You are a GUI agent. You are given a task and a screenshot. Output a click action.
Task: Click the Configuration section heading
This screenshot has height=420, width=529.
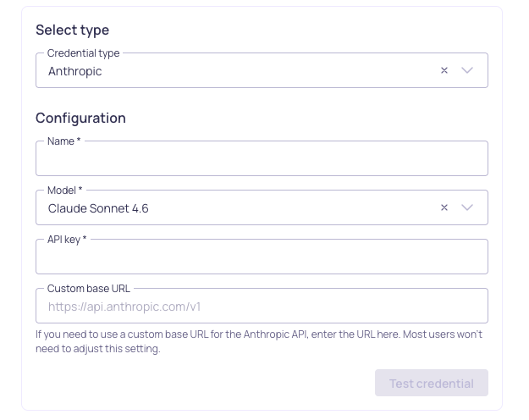coord(80,119)
